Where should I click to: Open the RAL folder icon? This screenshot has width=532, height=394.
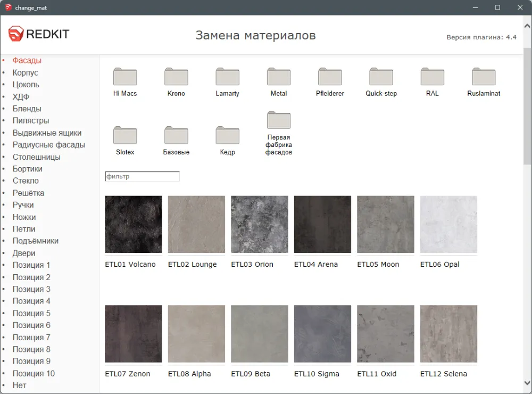[432, 77]
